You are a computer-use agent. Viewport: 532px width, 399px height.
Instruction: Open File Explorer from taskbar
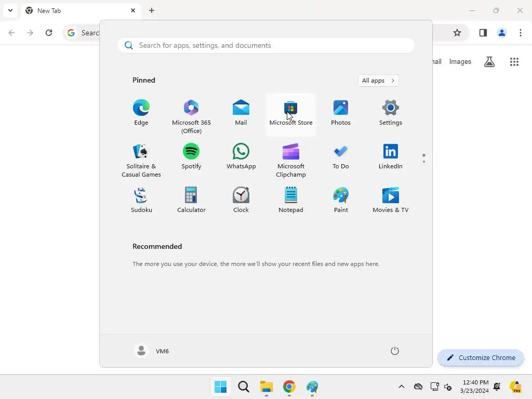pyautogui.click(x=267, y=387)
